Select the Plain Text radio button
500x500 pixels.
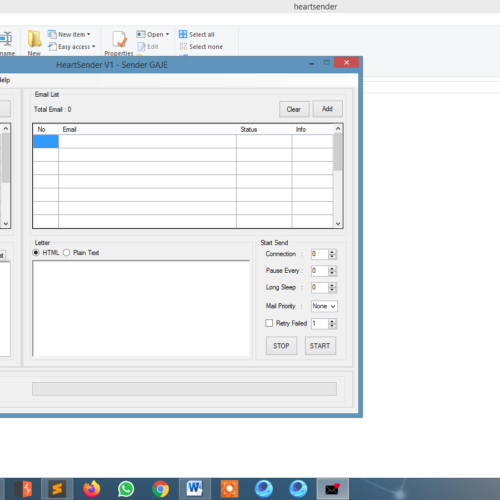click(66, 253)
